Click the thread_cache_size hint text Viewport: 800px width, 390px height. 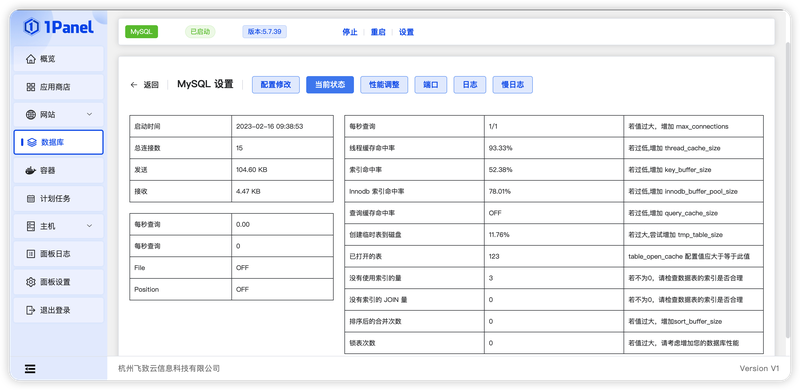coord(674,148)
